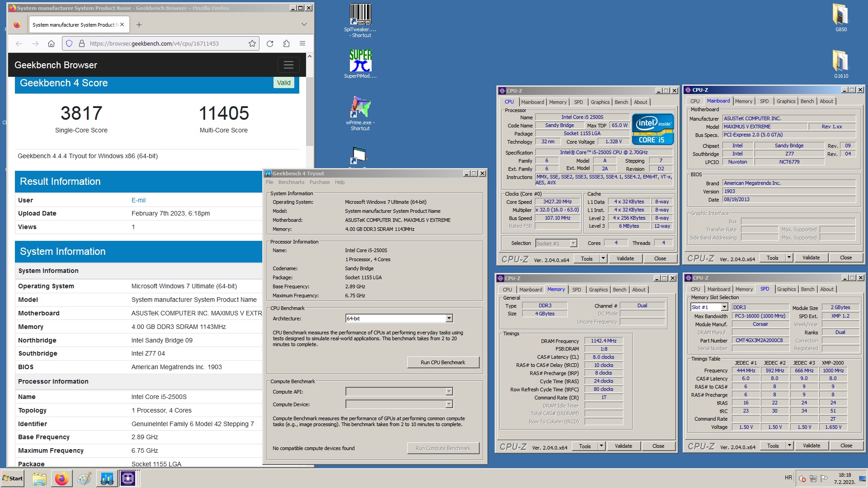Expand Tools arrow in Mainboard window

pos(789,258)
